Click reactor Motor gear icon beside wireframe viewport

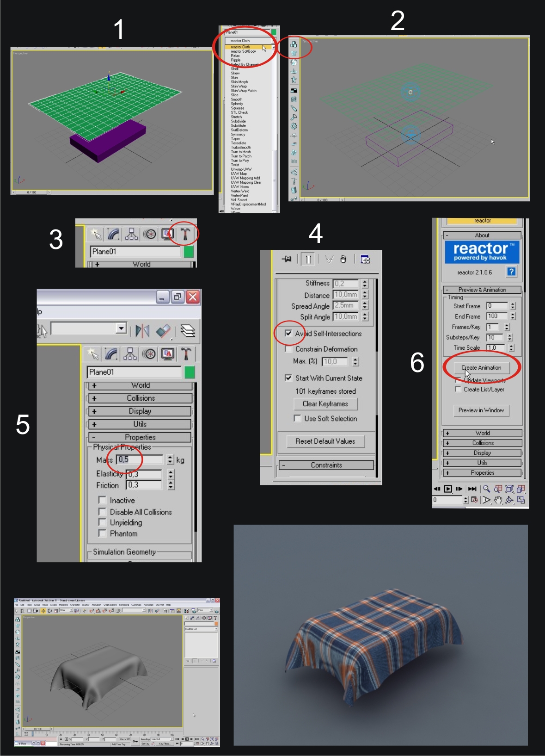pos(294,126)
